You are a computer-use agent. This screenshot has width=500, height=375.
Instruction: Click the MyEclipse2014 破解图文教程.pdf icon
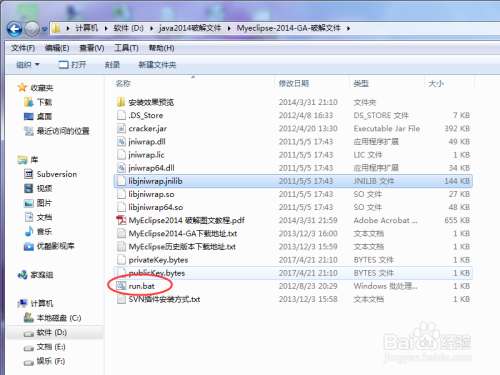click(121, 220)
